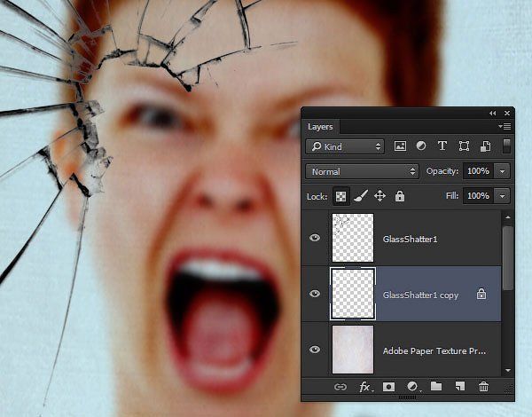Click the layers list scroll up arrow
This screenshot has width=532, height=417.
pyautogui.click(x=507, y=217)
